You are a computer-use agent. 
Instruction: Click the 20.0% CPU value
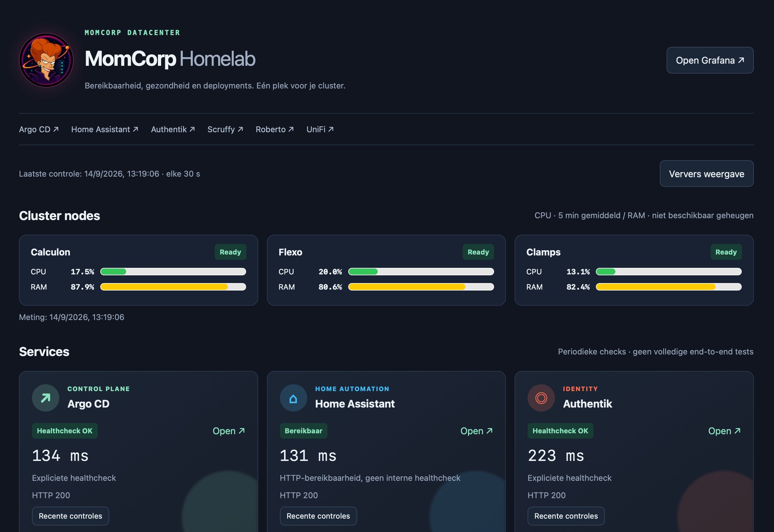(x=330, y=272)
